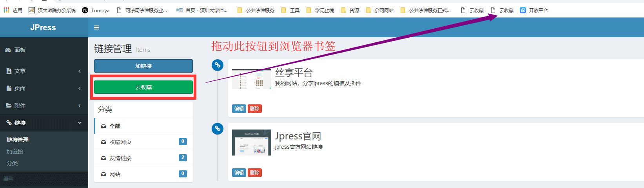Go to 加链接 submenu item
The width and height of the screenshot is (644, 188).
pyautogui.click(x=15, y=151)
